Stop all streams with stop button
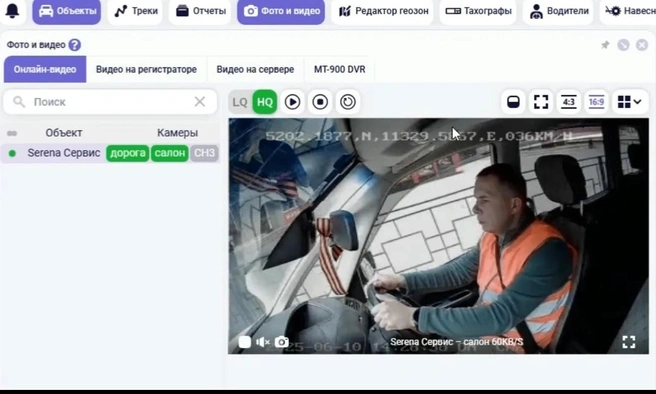Screen dimensions: 656x394 (320, 102)
